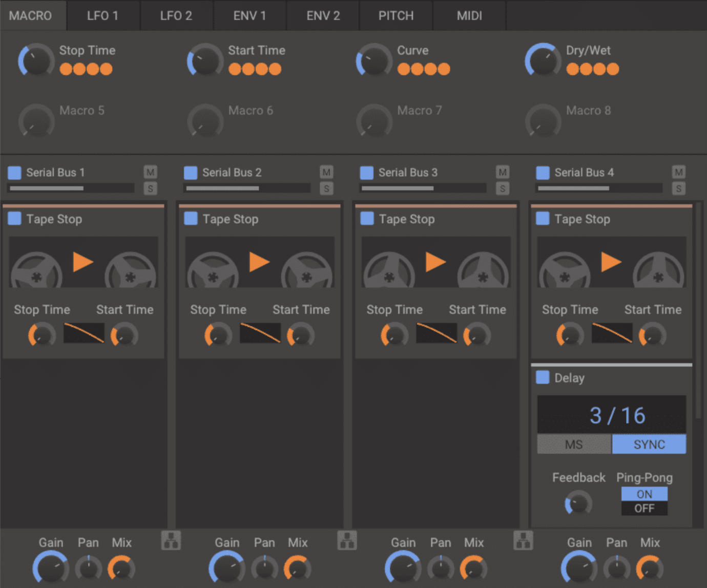Mute Serial Bus 4 with M button
Screen dimensions: 707x588
click(679, 172)
